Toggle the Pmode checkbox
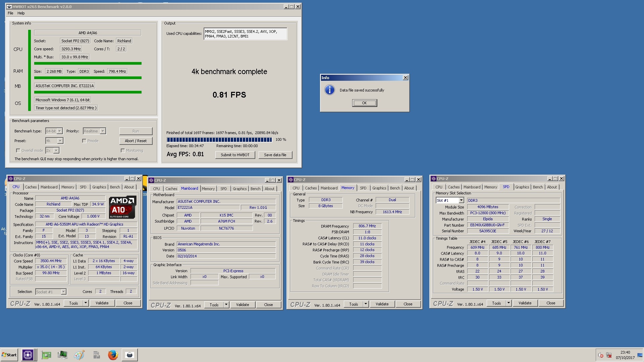This screenshot has width=644, height=362. coord(84,141)
